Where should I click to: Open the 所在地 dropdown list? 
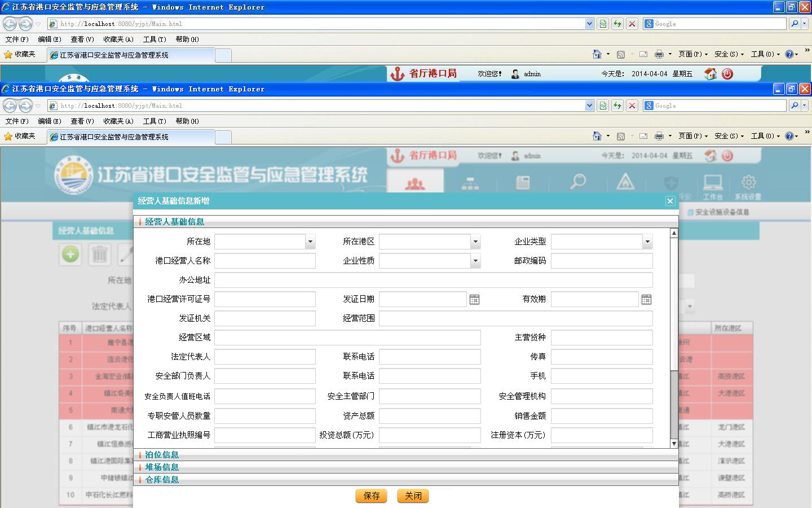(x=310, y=242)
